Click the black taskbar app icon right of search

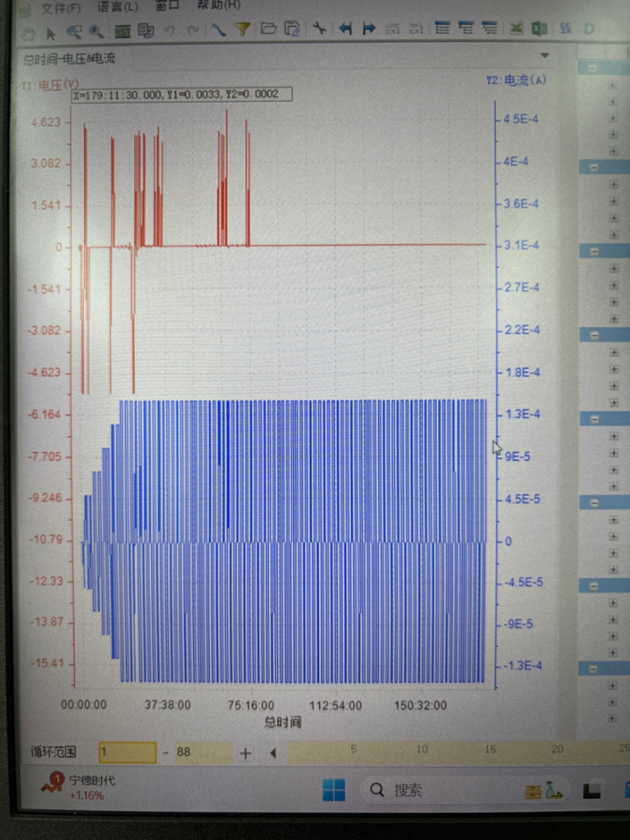click(592, 791)
